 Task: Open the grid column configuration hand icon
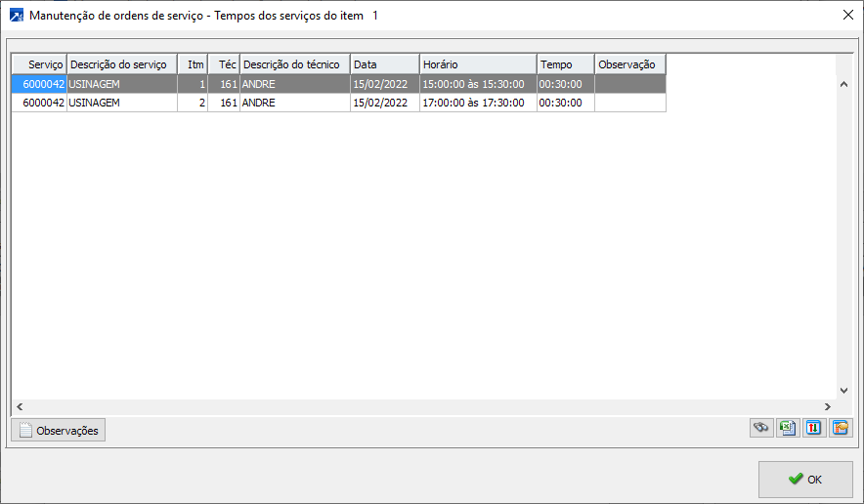tap(841, 428)
